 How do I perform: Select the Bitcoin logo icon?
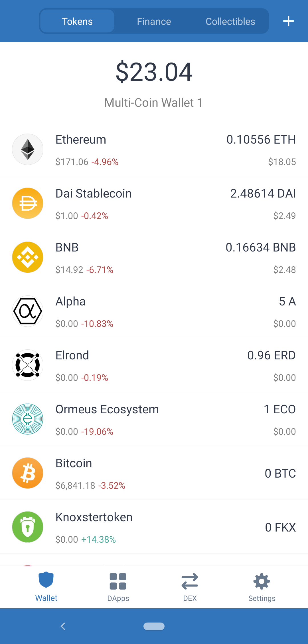pyautogui.click(x=28, y=473)
